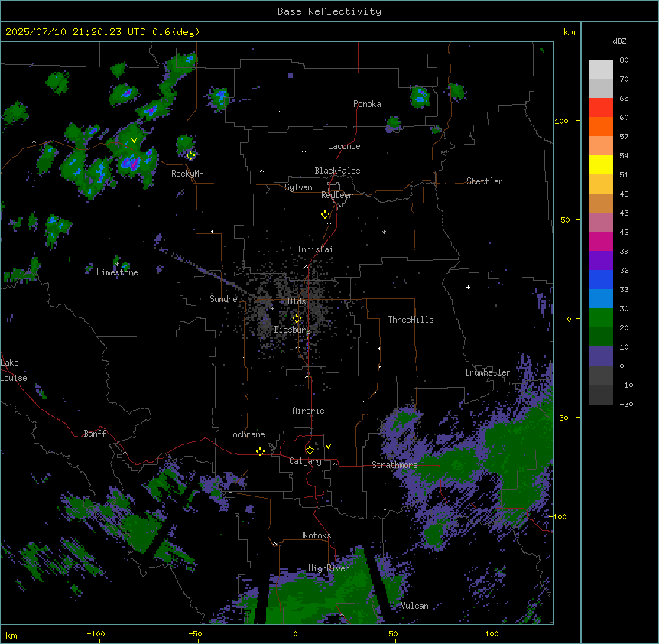Screen dimensions: 659x644
Task: Click the Calgary city label
Action: click(305, 461)
